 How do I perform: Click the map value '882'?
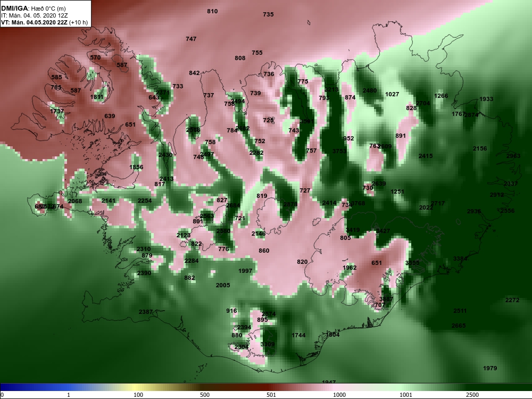tap(190, 278)
